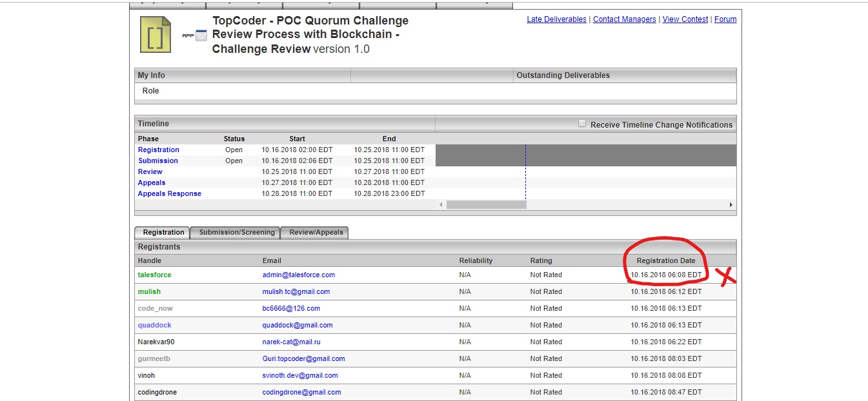Open talesforce handle profile
This screenshot has height=401, width=868.
(155, 275)
